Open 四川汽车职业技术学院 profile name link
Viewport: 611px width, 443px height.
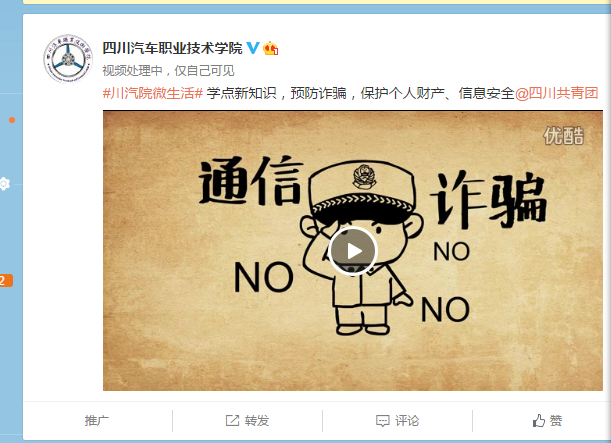[172, 48]
